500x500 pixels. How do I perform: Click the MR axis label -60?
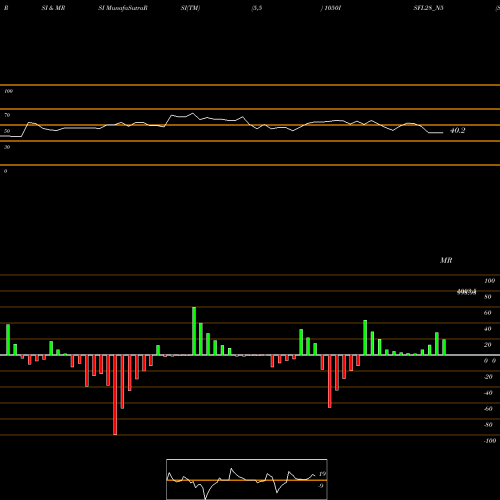(x=488, y=409)
